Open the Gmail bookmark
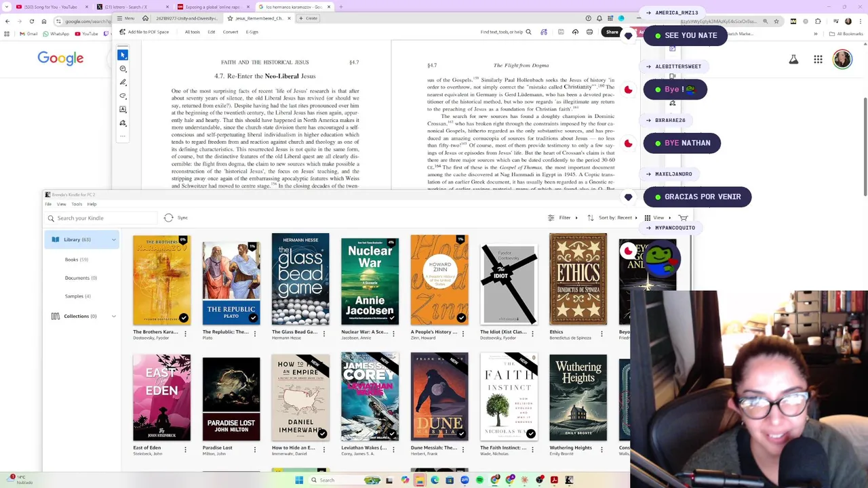 pos(28,34)
